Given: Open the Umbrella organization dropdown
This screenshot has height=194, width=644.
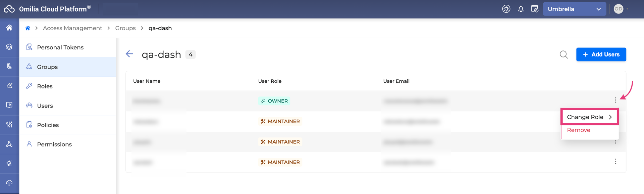Looking at the screenshot, I should pyautogui.click(x=574, y=9).
